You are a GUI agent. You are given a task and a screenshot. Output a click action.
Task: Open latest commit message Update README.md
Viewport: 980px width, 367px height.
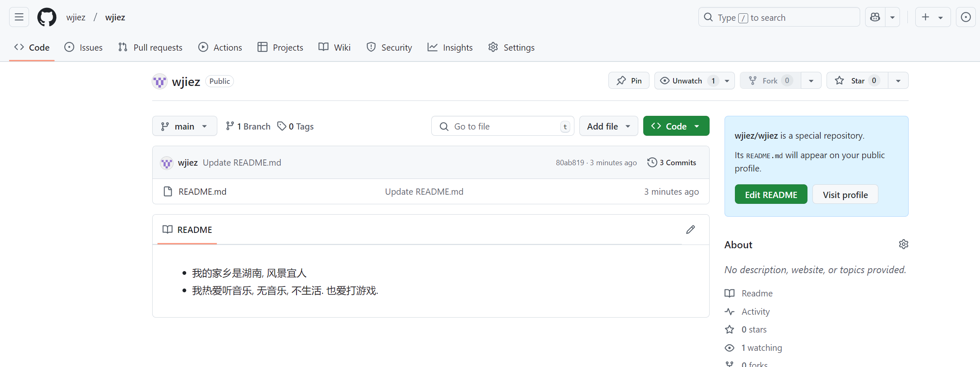coord(242,163)
